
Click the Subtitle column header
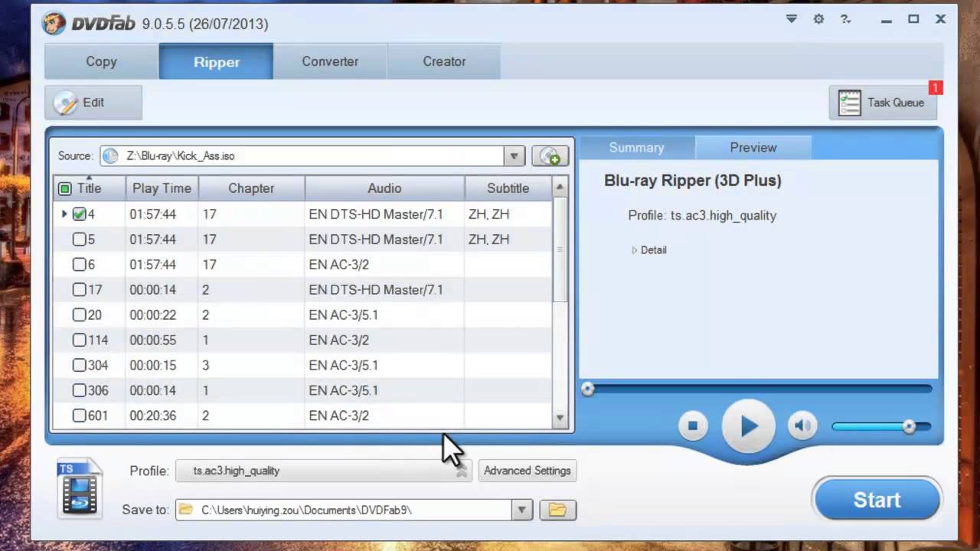click(x=508, y=188)
